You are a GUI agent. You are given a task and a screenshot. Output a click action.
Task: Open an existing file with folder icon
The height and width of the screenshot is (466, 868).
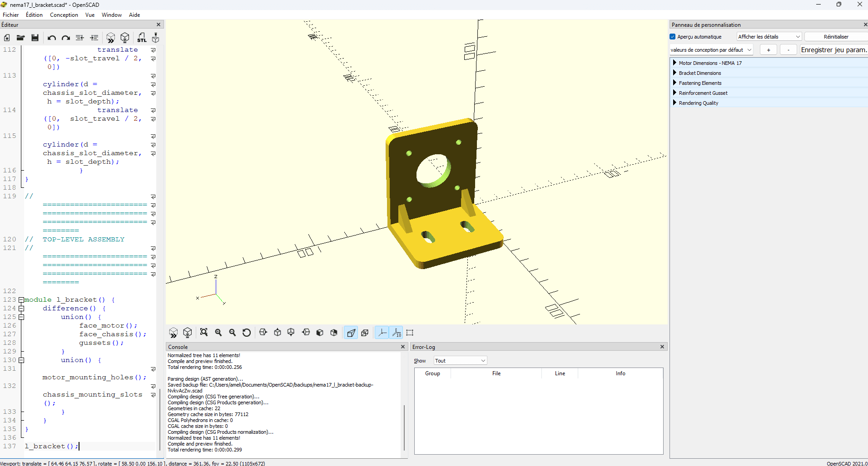[20, 38]
